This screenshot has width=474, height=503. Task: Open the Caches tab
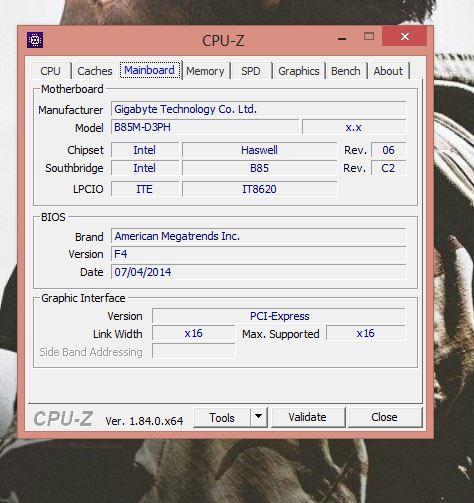[x=95, y=71]
